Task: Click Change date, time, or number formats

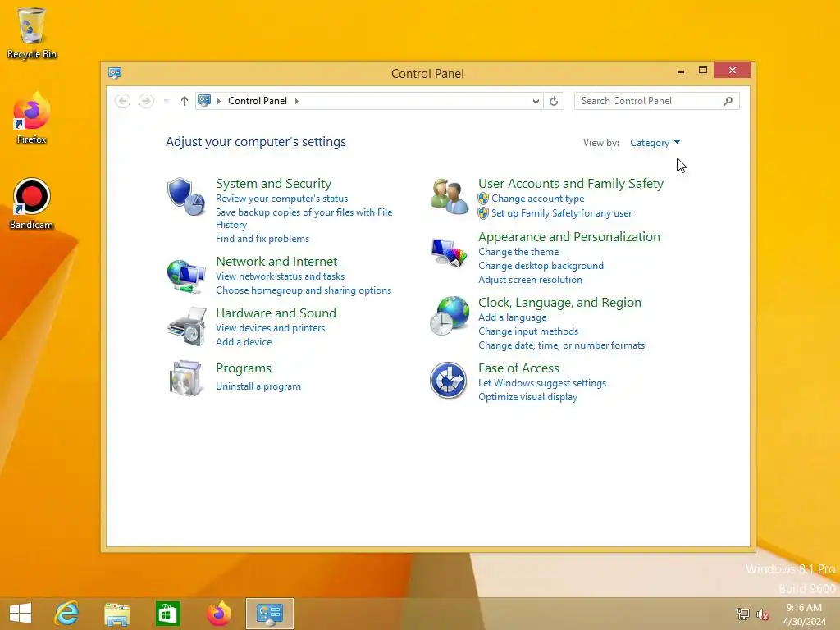Action: pyautogui.click(x=561, y=345)
